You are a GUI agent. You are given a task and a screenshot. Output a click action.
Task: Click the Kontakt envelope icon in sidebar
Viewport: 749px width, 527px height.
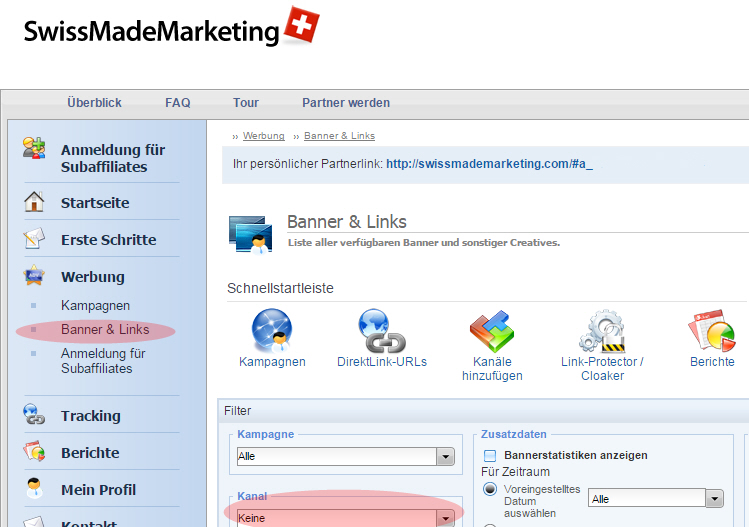coord(34,521)
